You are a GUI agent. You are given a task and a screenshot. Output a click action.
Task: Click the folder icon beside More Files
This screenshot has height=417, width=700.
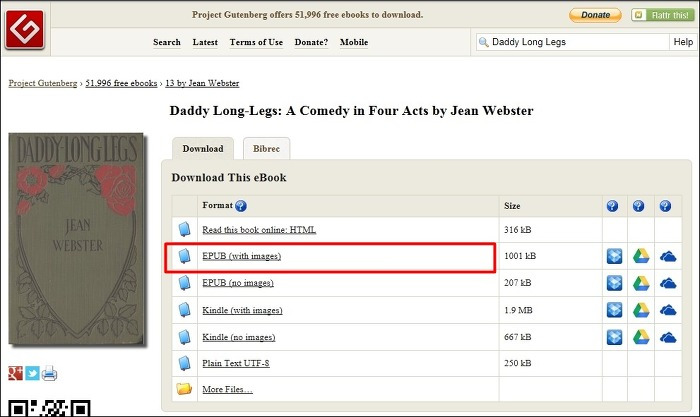pos(184,388)
